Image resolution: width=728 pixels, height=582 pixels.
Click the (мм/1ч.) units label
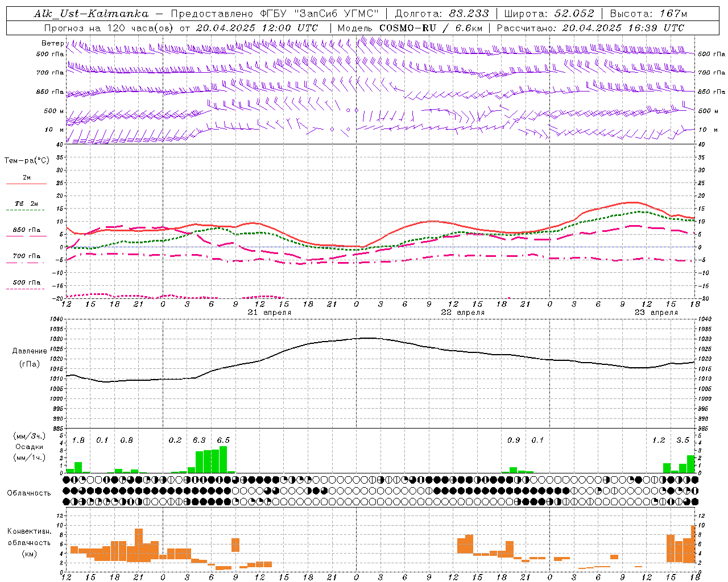pyautogui.click(x=29, y=458)
